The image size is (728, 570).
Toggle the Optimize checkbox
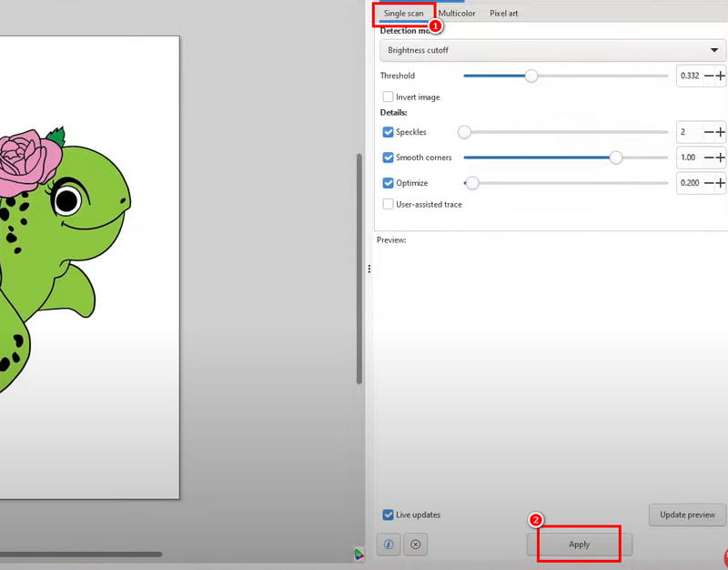click(x=388, y=182)
